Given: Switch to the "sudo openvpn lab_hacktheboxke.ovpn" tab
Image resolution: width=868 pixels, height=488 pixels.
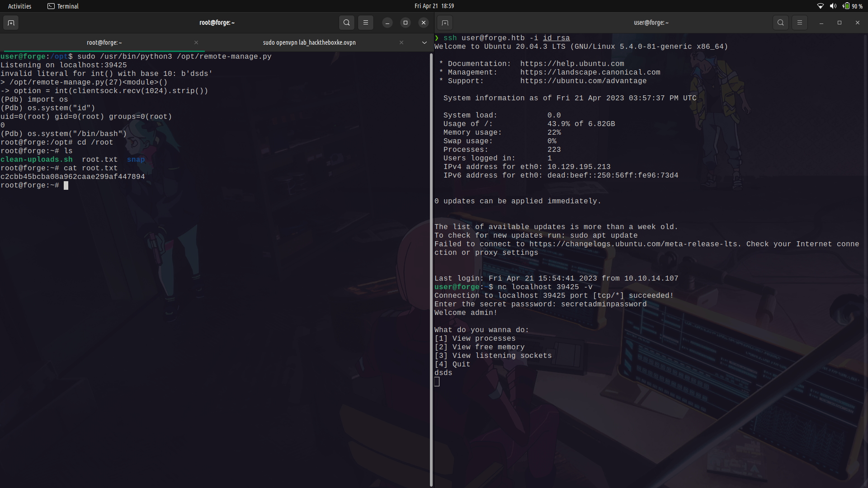Looking at the screenshot, I should pos(309,42).
